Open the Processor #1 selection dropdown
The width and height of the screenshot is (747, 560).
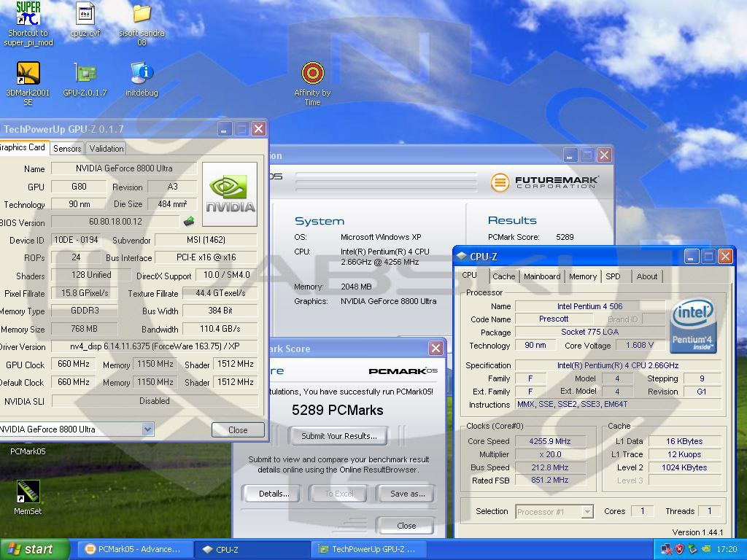[587, 511]
